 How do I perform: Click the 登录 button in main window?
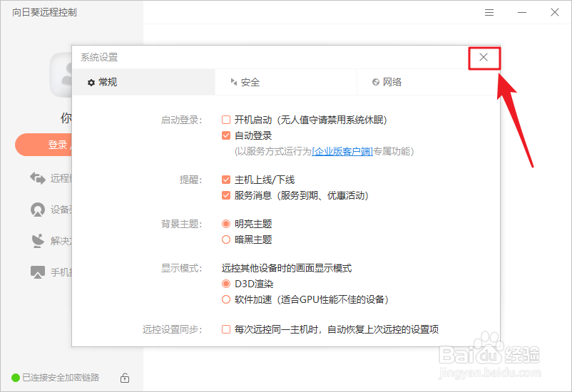coord(44,145)
